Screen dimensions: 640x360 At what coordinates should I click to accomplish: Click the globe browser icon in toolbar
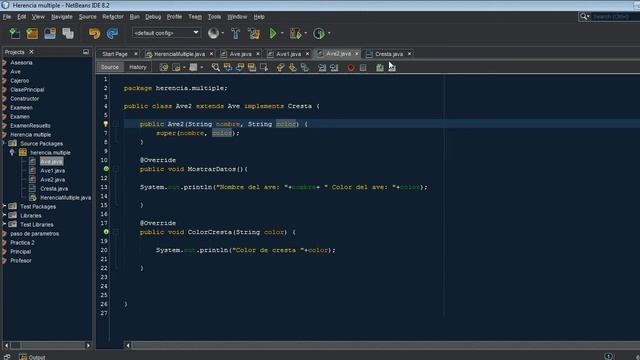(x=213, y=33)
